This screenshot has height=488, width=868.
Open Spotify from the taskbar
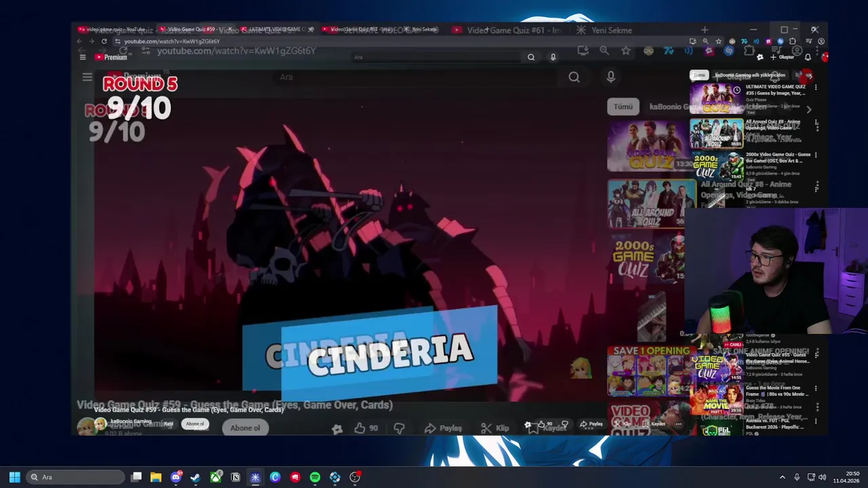coord(315,477)
